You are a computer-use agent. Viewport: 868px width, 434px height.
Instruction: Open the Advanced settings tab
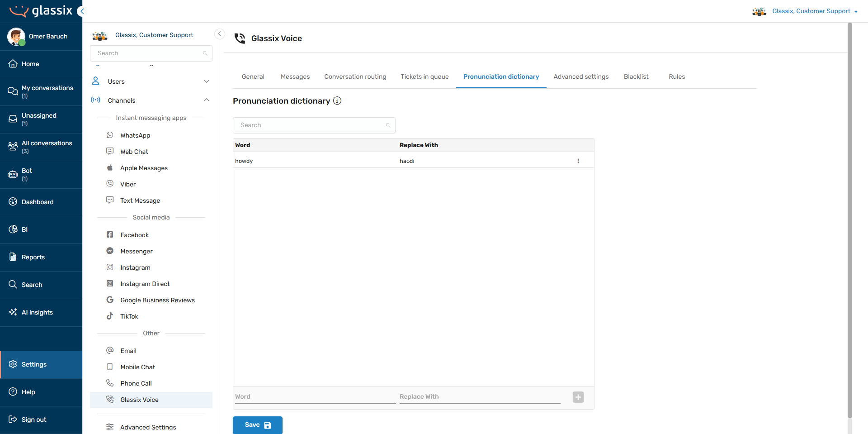(x=581, y=77)
